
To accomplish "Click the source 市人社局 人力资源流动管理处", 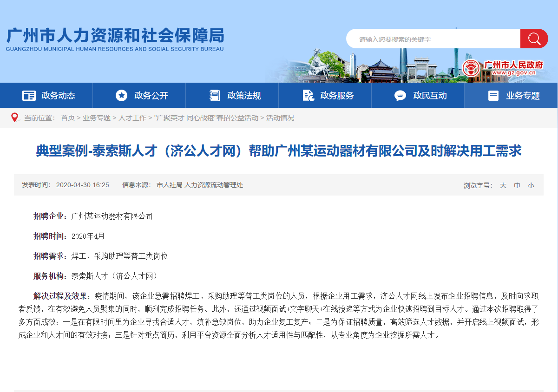I will pyautogui.click(x=200, y=185).
